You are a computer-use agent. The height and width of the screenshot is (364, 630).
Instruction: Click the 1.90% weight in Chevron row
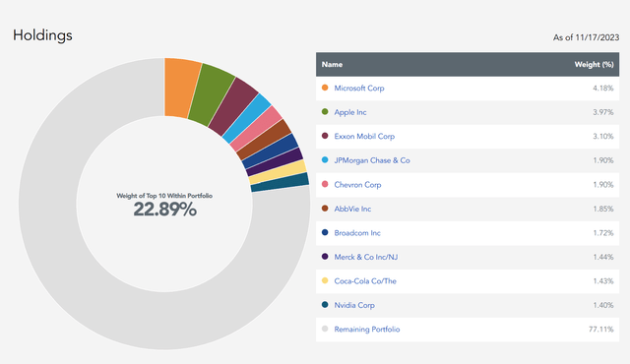(603, 185)
